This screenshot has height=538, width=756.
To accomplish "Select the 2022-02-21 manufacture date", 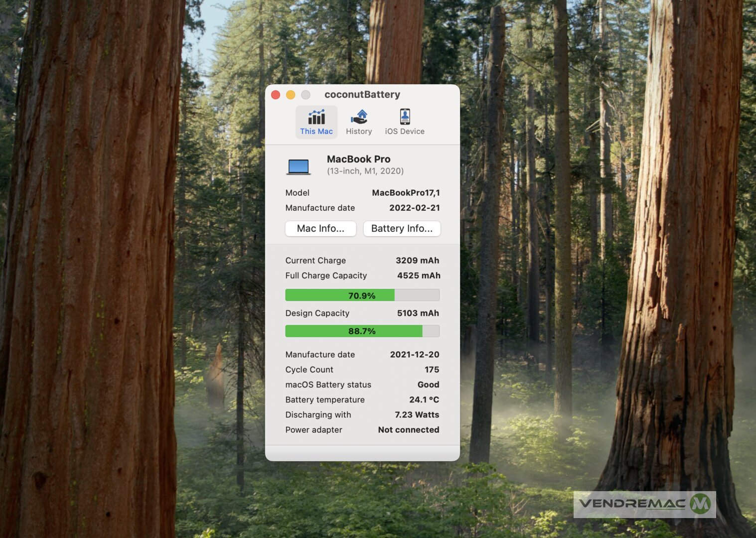I will (x=415, y=208).
